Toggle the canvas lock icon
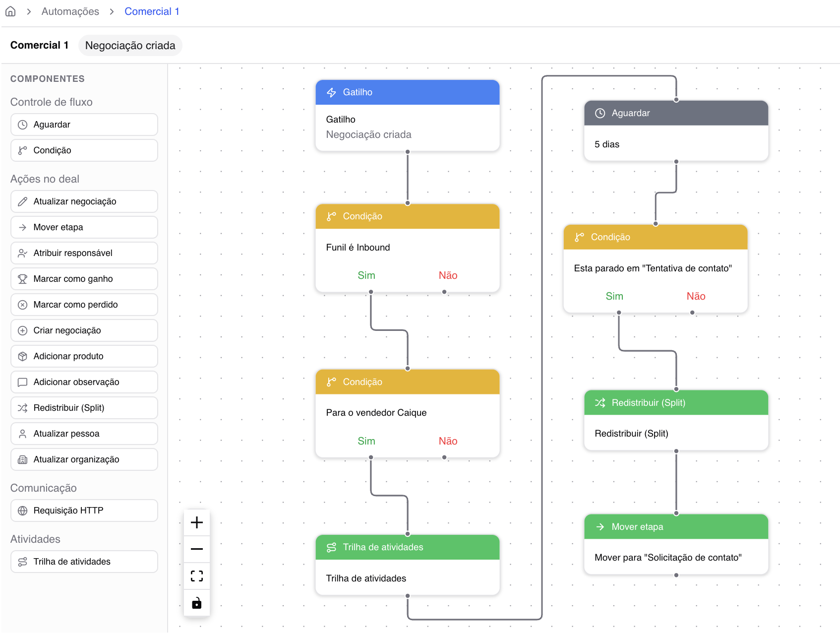 coord(197,603)
